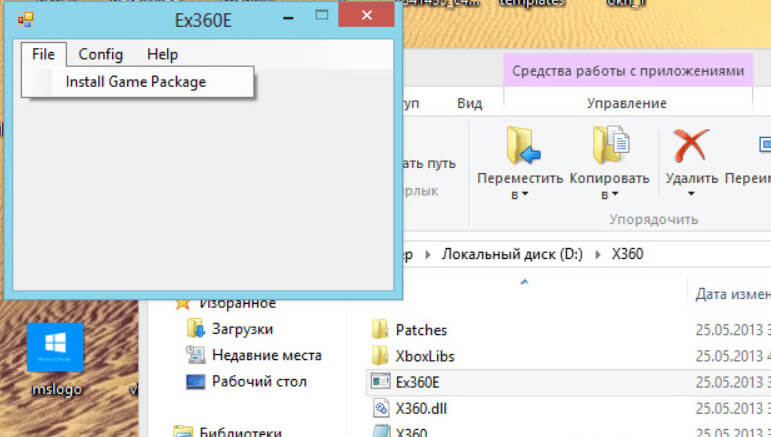The image size is (771, 437).
Task: Select the Ex360E file name in list
Action: click(x=417, y=382)
